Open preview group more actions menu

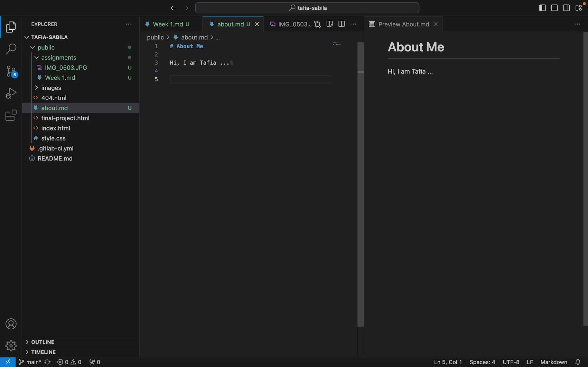pyautogui.click(x=577, y=24)
